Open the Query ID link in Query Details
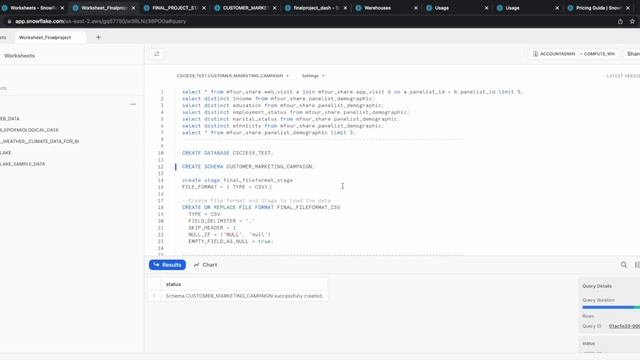Screen dimensions: 640x360 tap(624, 326)
